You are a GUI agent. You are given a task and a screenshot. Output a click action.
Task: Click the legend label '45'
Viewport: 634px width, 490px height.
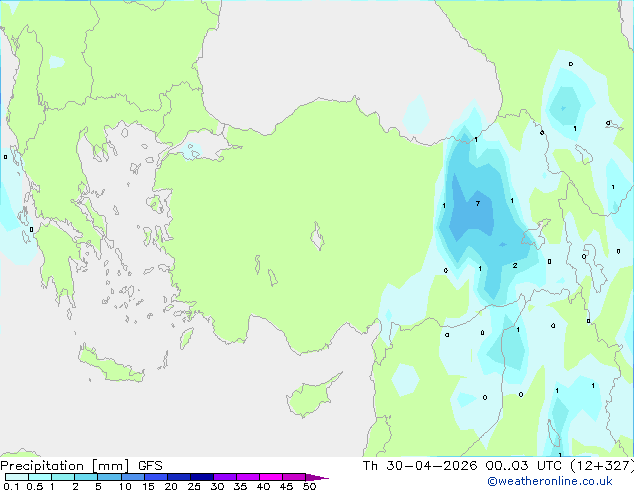286,486
